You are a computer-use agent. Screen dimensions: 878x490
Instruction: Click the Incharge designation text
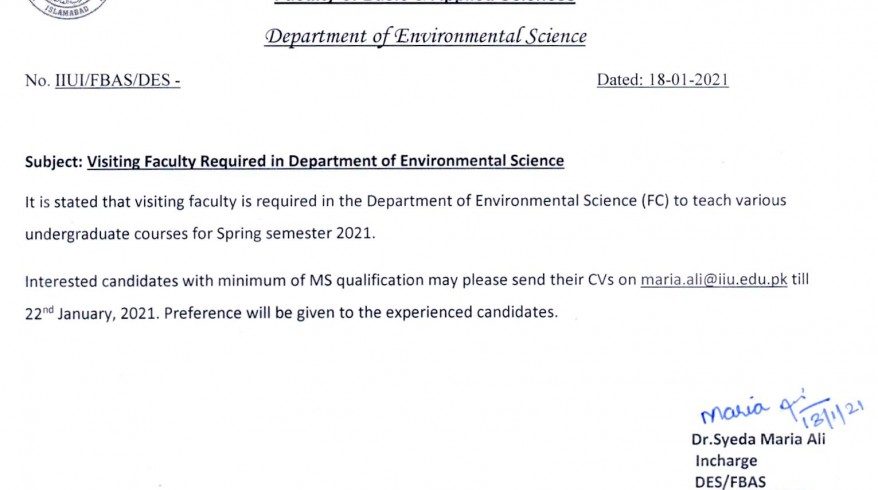(726, 461)
